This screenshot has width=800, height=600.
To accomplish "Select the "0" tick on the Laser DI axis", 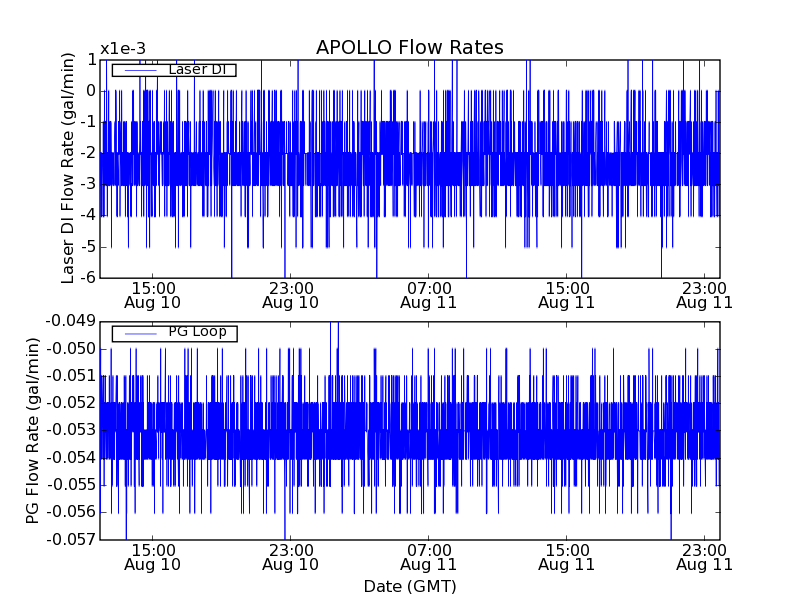I will click(x=91, y=91).
